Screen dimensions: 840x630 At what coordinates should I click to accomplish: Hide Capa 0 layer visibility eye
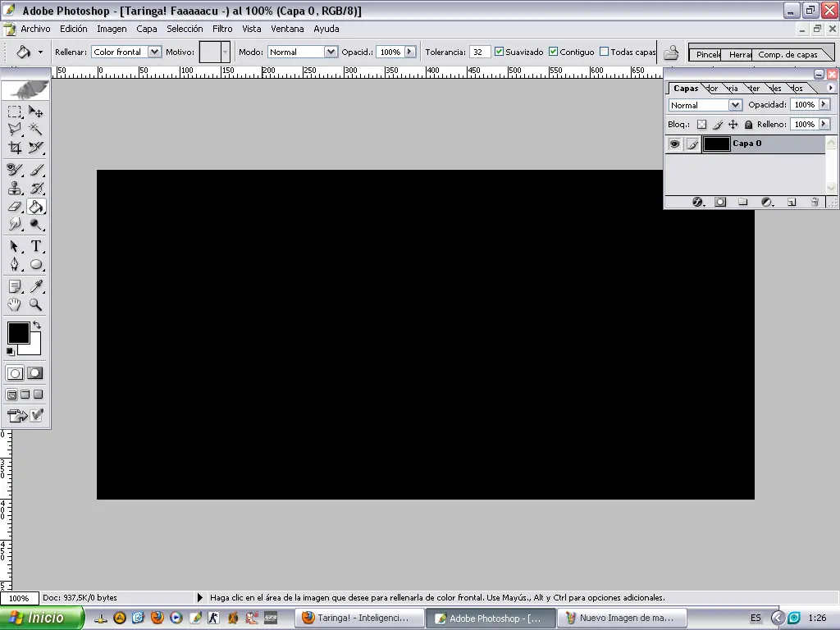point(674,144)
